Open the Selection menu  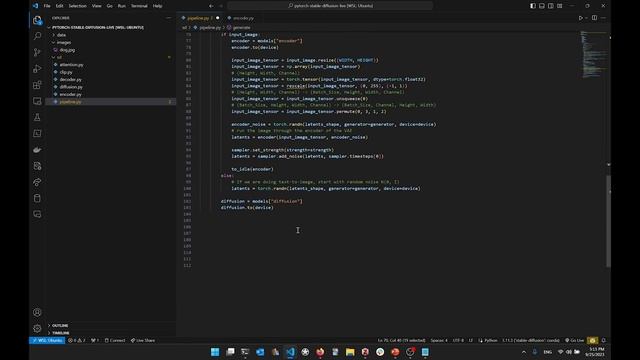tap(78, 6)
